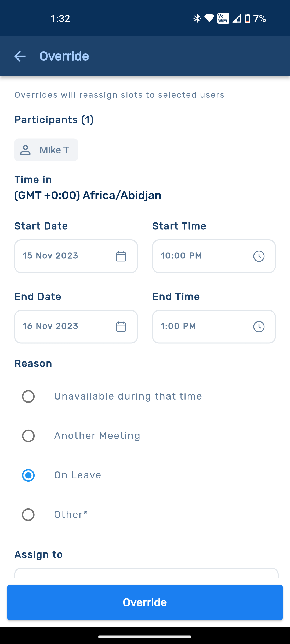
Task: Tap the person icon beside Mike T
Action: [26, 150]
